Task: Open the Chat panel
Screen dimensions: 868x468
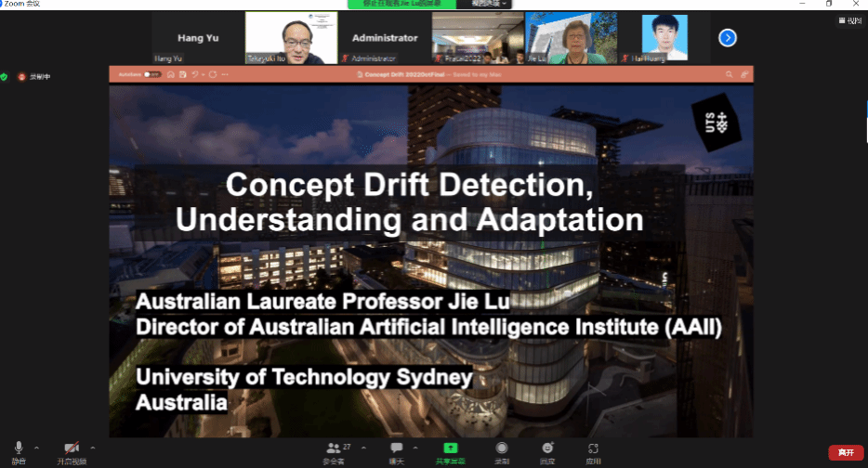Action: 396,449
